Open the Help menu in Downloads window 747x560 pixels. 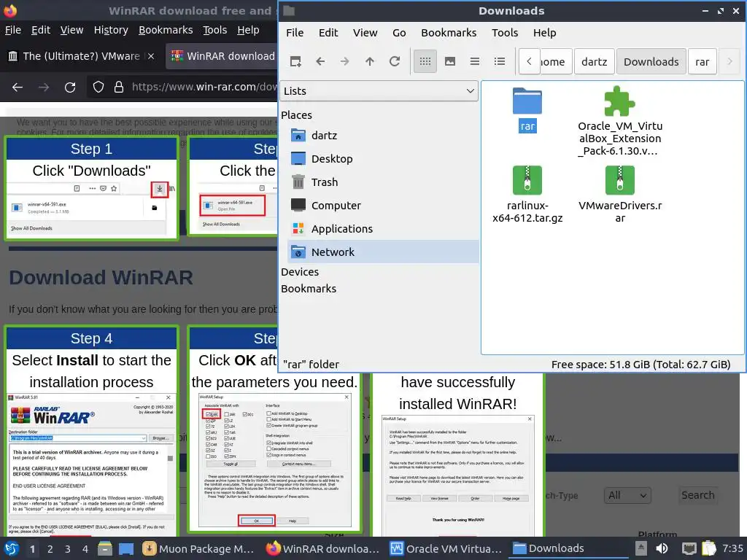[x=544, y=33]
